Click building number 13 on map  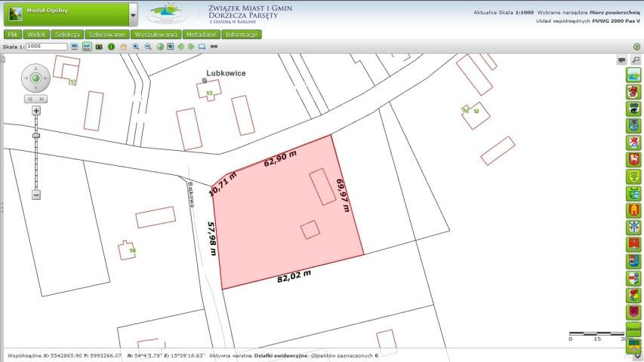(72, 82)
